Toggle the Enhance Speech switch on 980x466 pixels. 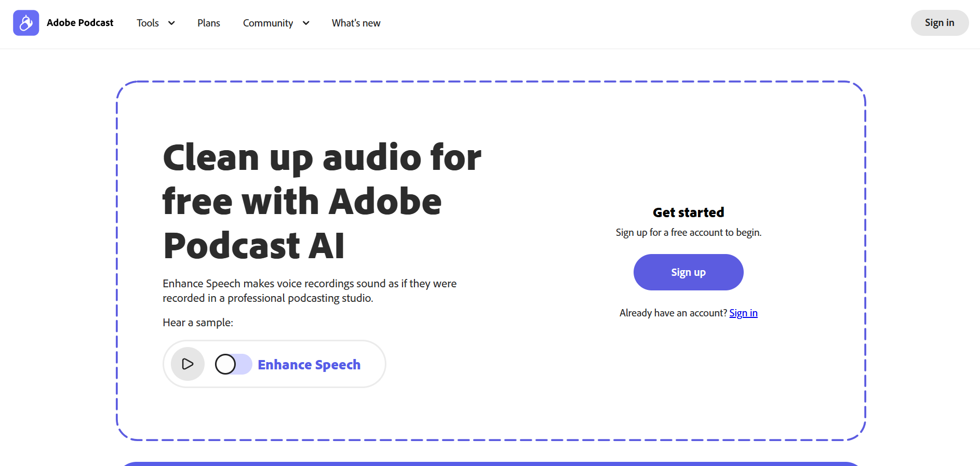(233, 364)
